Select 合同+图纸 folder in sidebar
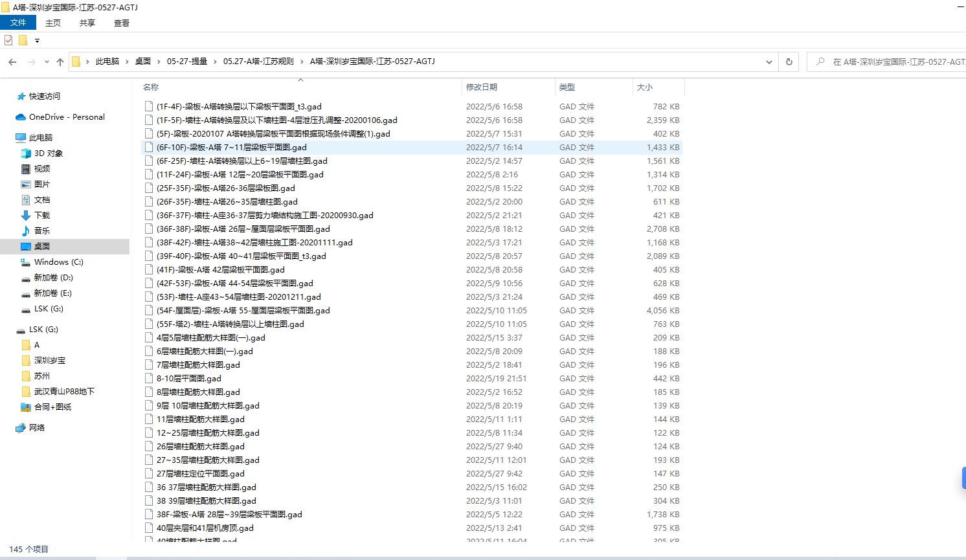Screen dimensions: 966x560 pyautogui.click(x=53, y=407)
